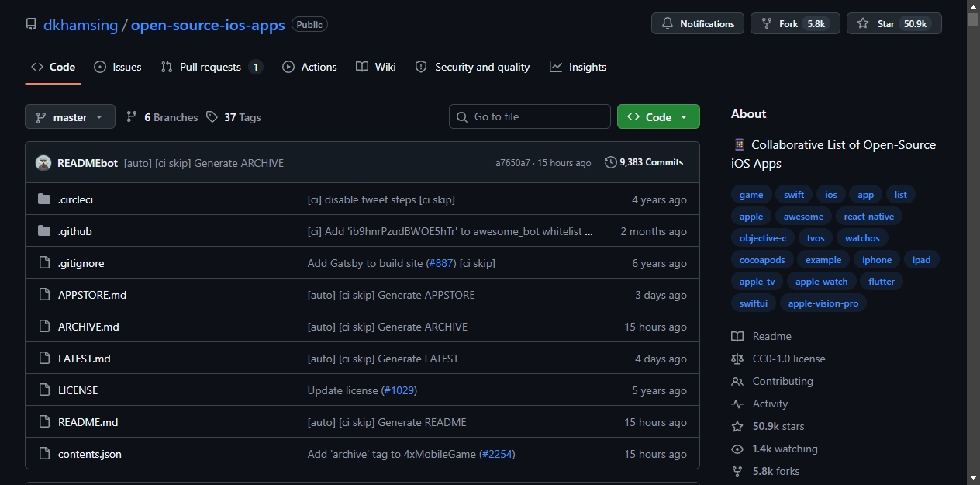Open the Pull requests tab
This screenshot has width=980, height=485.
pyautogui.click(x=212, y=67)
